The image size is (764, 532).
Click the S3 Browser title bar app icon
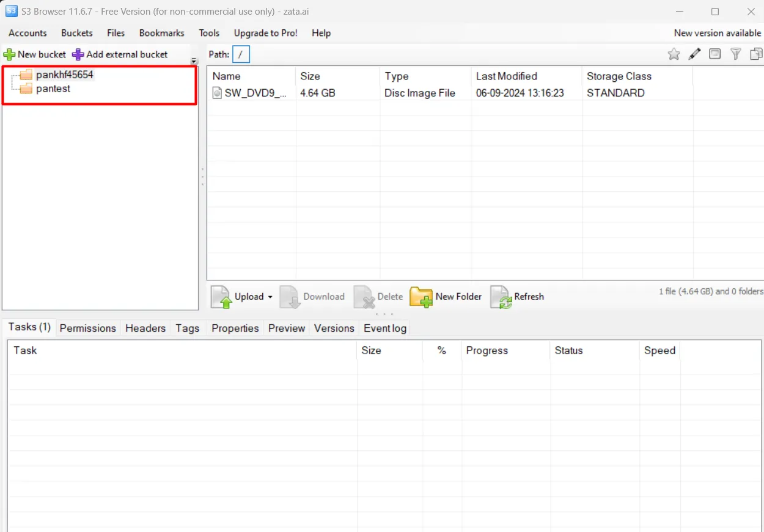[11, 11]
